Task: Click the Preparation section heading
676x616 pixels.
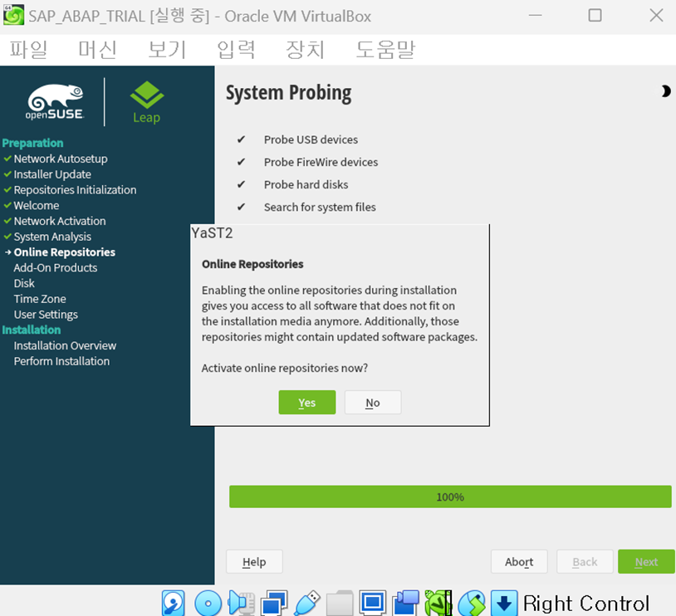Action: tap(32, 143)
